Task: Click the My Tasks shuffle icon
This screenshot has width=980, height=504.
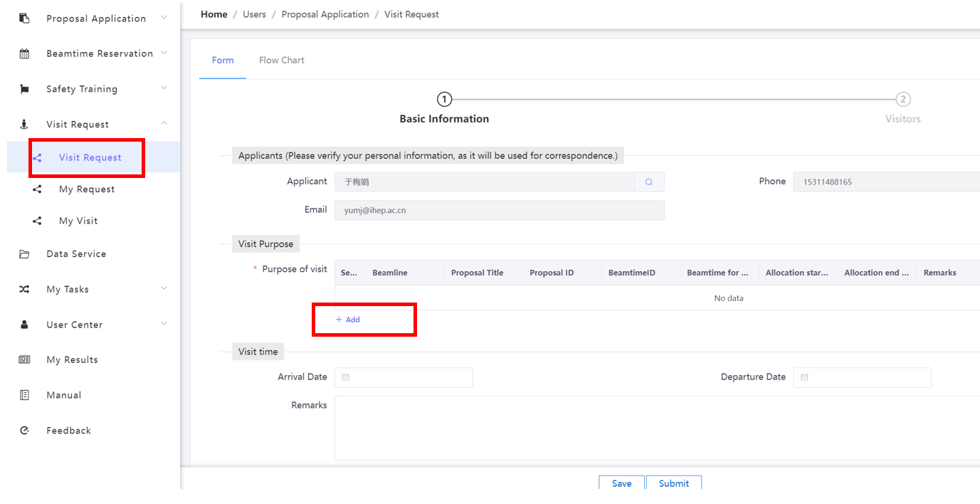Action: 24,289
